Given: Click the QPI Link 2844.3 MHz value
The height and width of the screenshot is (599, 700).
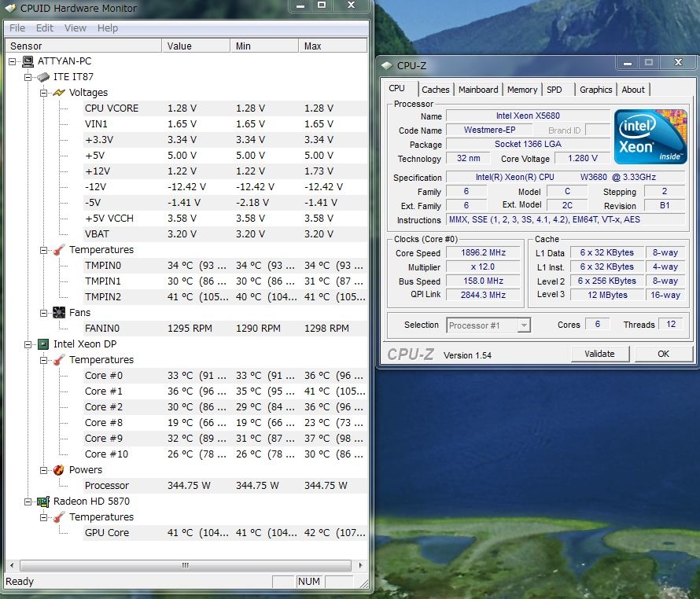Looking at the screenshot, I should [483, 295].
